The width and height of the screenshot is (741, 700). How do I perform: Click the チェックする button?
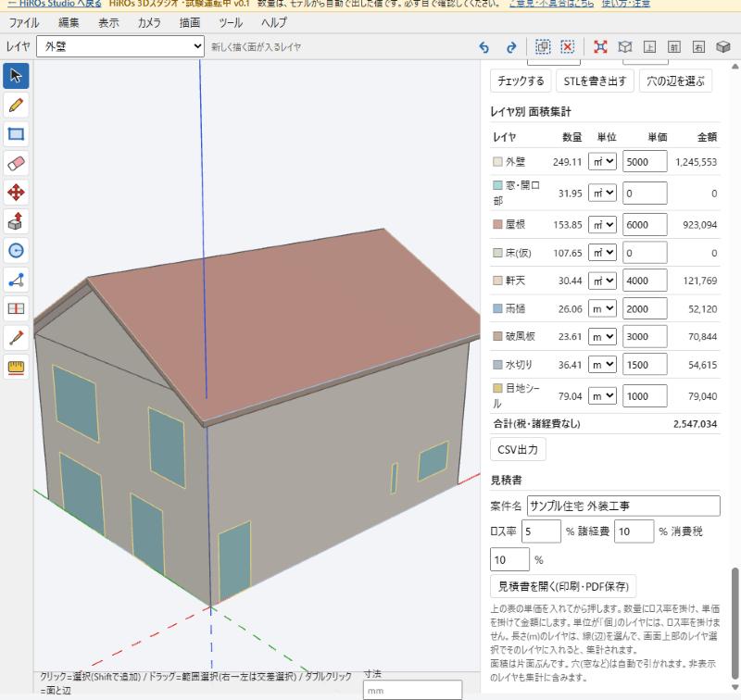tap(521, 81)
